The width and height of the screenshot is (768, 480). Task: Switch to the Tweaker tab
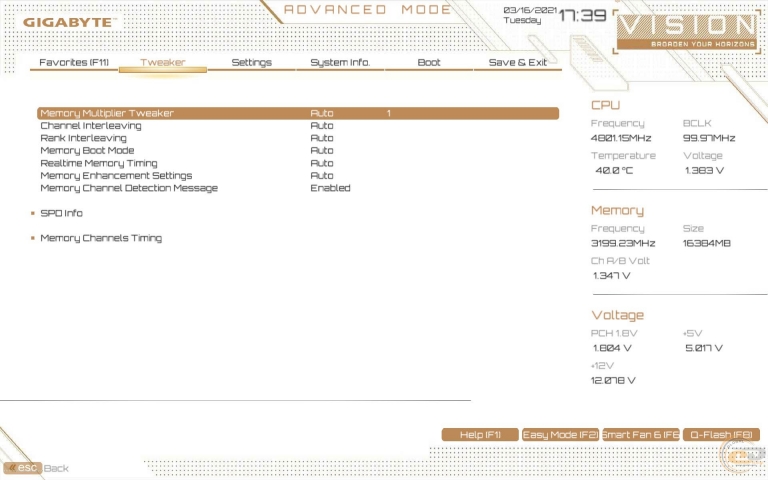[163, 63]
